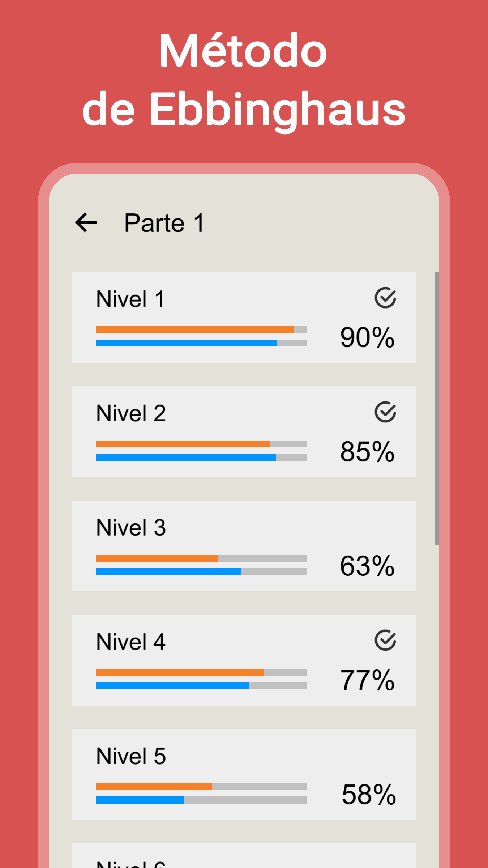This screenshot has height=868, width=488.
Task: Open Nivel 4 by its title
Action: click(131, 642)
